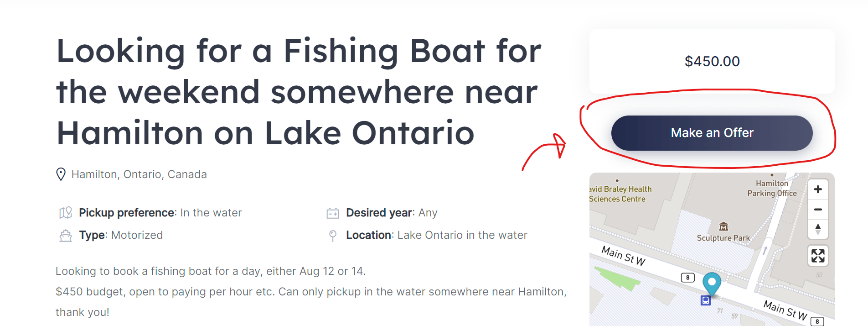This screenshot has height=326, width=868.
Task: Click the boat icon beside Type
Action: pyautogui.click(x=66, y=236)
